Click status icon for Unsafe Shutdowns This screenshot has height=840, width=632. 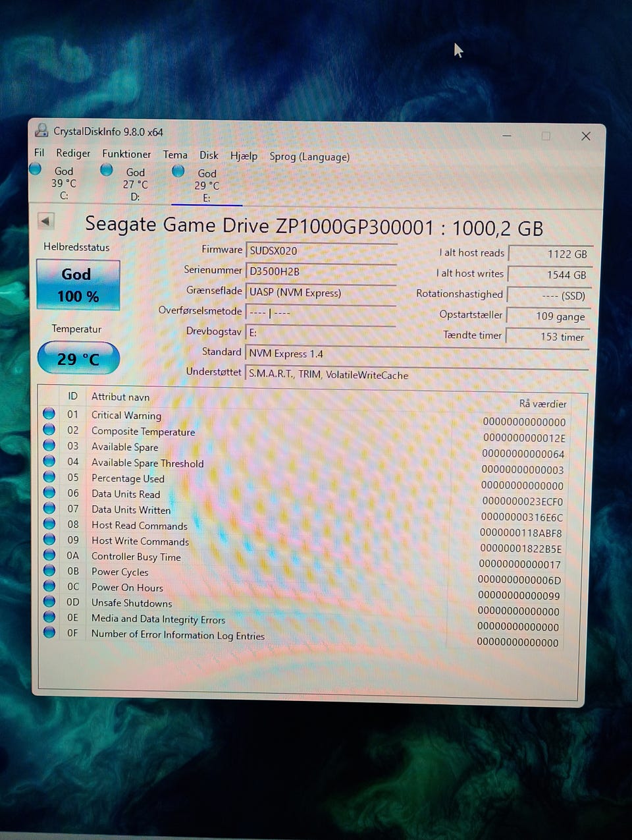[49, 602]
